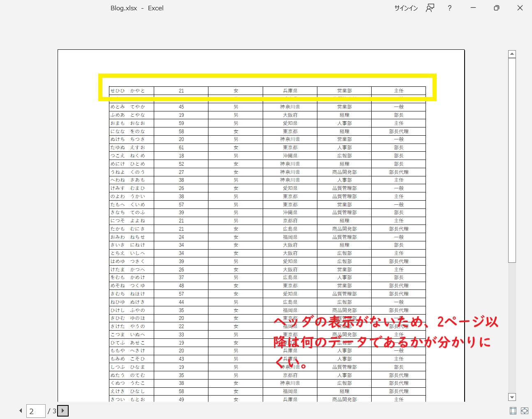Click the name cell せひひ かやと
The height and width of the screenshot is (419, 532).
tap(132, 91)
